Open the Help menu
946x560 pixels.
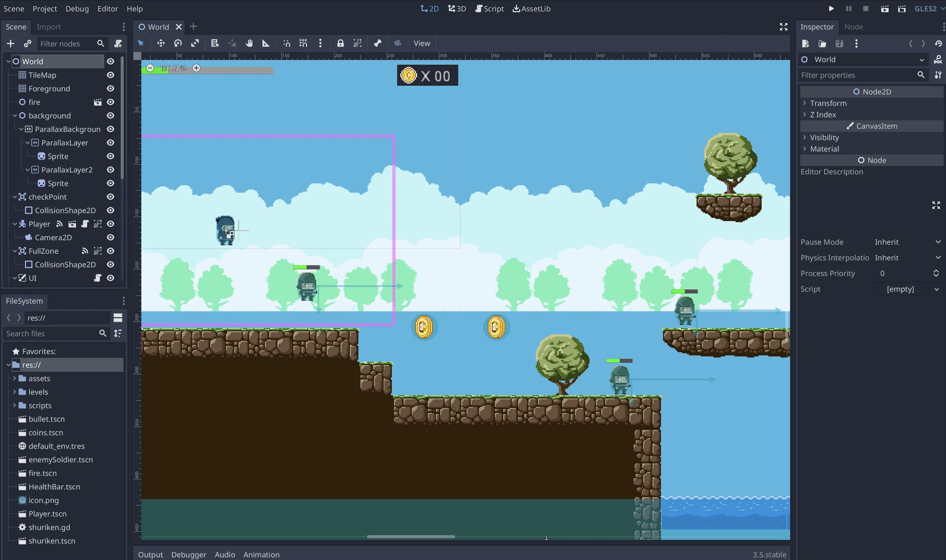pyautogui.click(x=135, y=9)
